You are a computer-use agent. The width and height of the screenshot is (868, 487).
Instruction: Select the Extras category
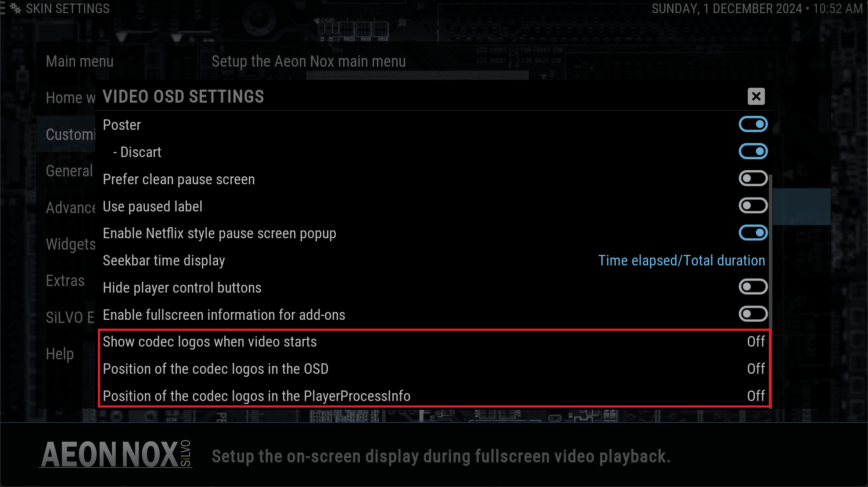[65, 281]
